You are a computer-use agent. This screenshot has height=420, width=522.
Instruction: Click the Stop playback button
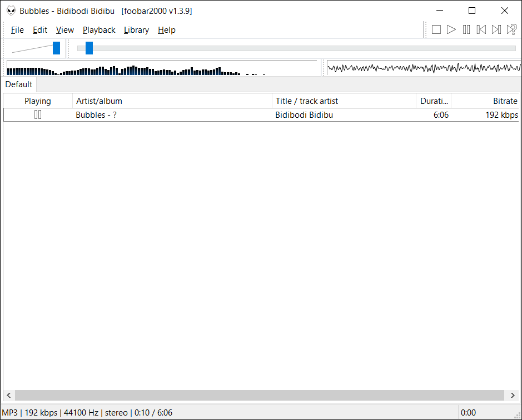(436, 29)
